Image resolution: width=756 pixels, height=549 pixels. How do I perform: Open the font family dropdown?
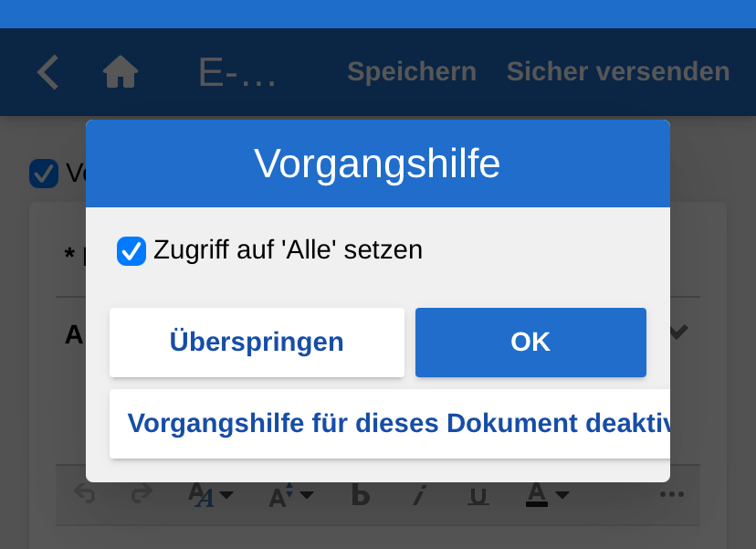211,495
